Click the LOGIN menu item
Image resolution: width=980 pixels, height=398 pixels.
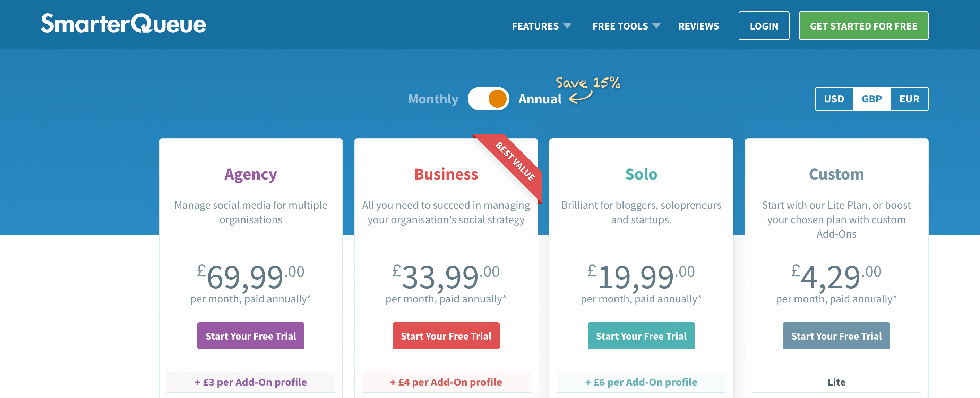tap(764, 25)
